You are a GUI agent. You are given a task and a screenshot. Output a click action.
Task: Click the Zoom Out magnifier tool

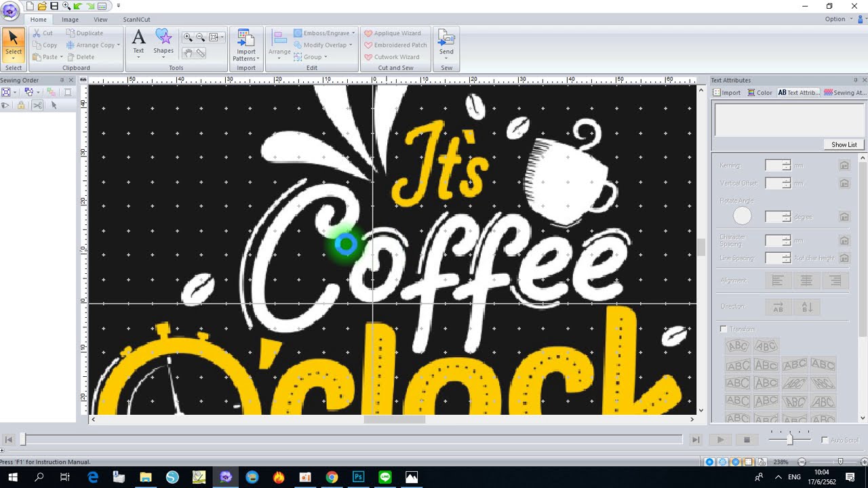(201, 37)
